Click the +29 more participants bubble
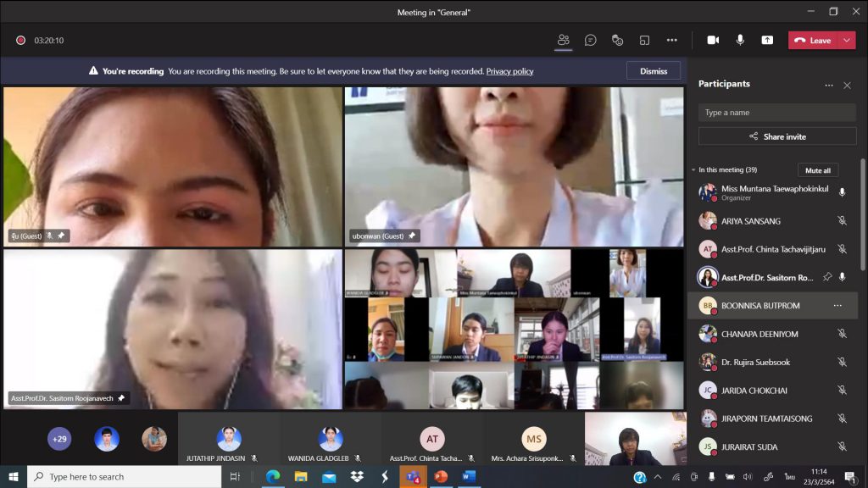868x488 pixels. click(59, 439)
